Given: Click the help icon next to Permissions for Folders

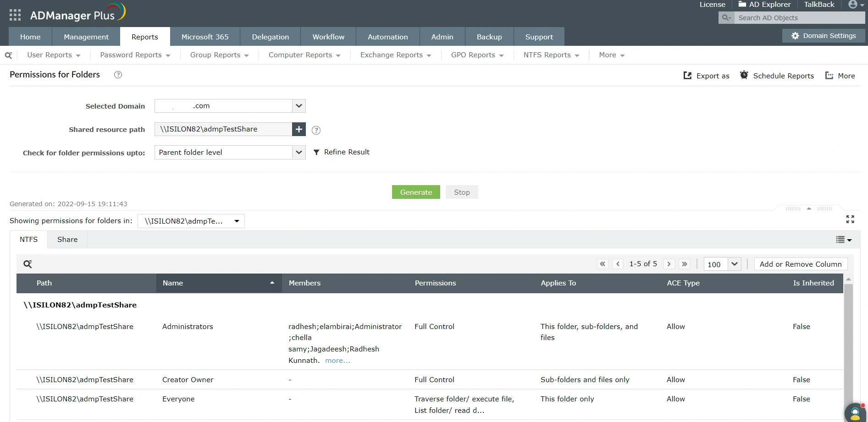Looking at the screenshot, I should 117,75.
